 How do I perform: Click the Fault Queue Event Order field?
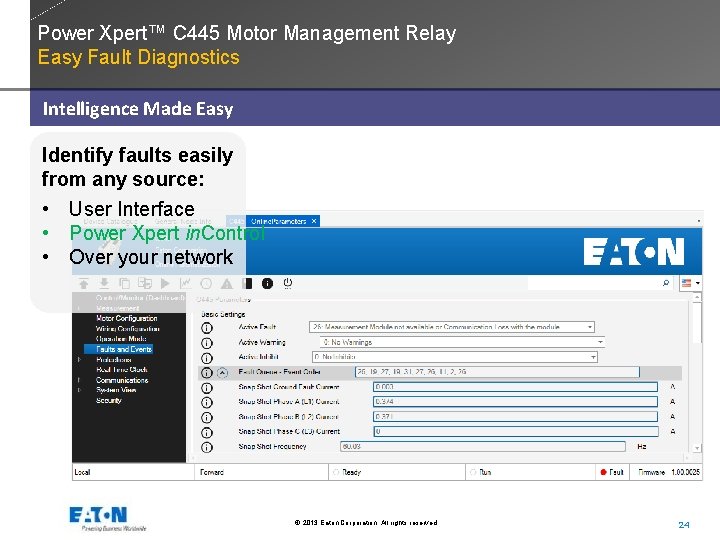pos(497,372)
